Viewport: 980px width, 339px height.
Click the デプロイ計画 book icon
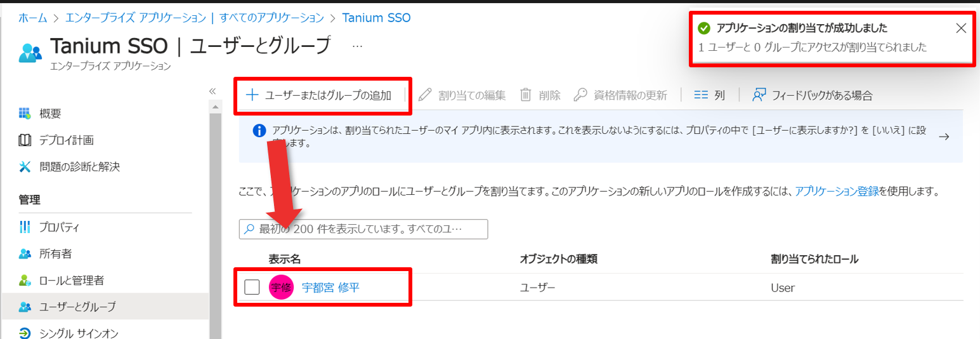25,140
